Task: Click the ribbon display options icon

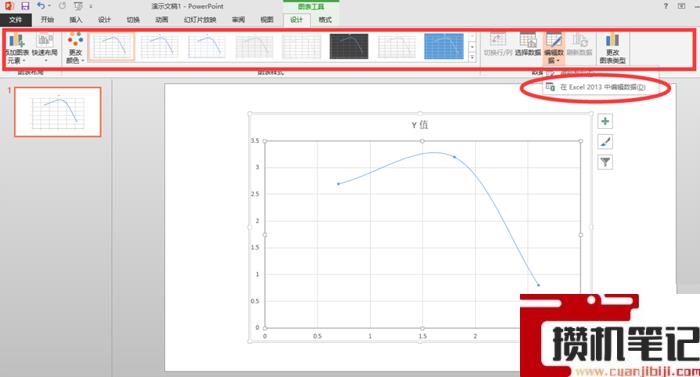Action: pyautogui.click(x=681, y=6)
